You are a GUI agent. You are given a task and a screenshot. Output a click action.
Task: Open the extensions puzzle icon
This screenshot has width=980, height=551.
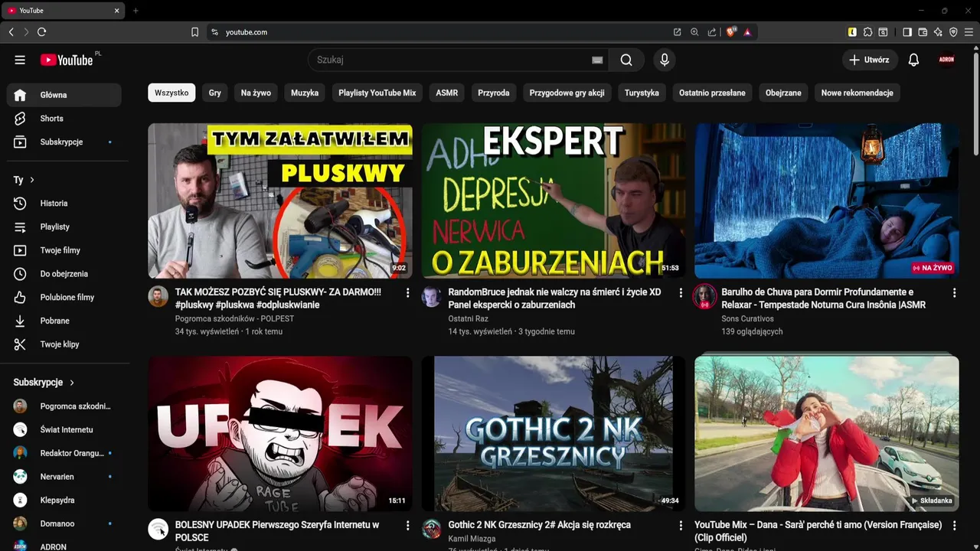point(867,32)
